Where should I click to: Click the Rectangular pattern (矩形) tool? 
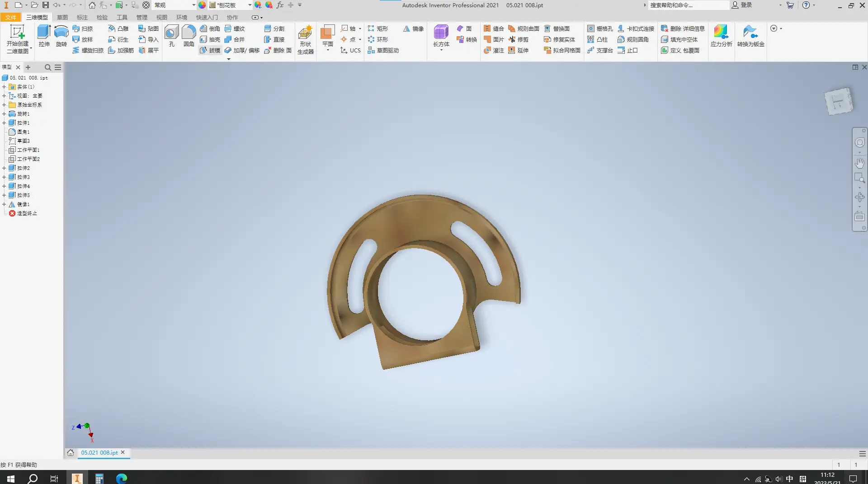(378, 28)
